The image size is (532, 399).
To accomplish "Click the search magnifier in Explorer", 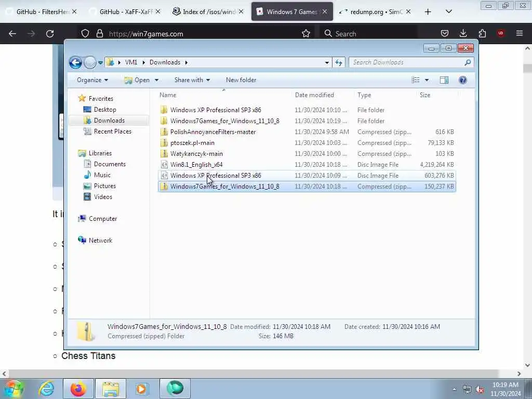I will pyautogui.click(x=468, y=62).
